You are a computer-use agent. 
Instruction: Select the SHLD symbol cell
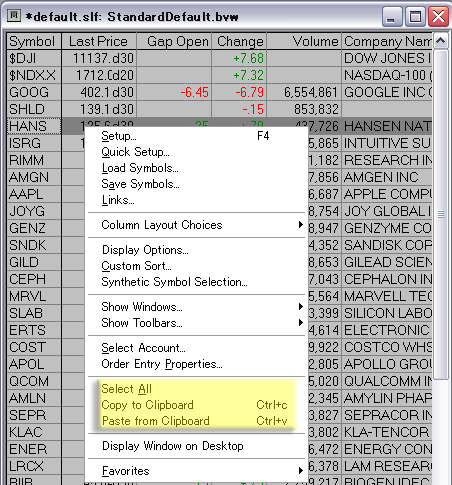34,110
